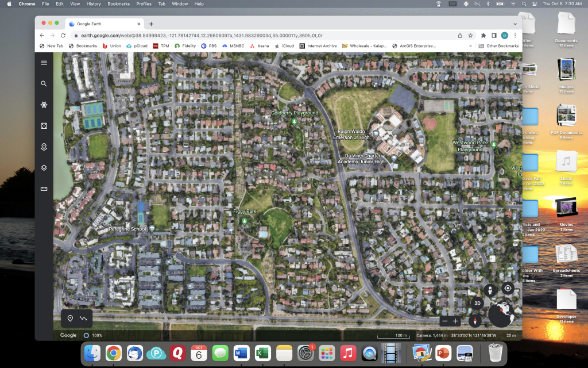Viewport: 588px width, 368px height.
Task: Select the Add placemark tool
Action: [x=69, y=318]
